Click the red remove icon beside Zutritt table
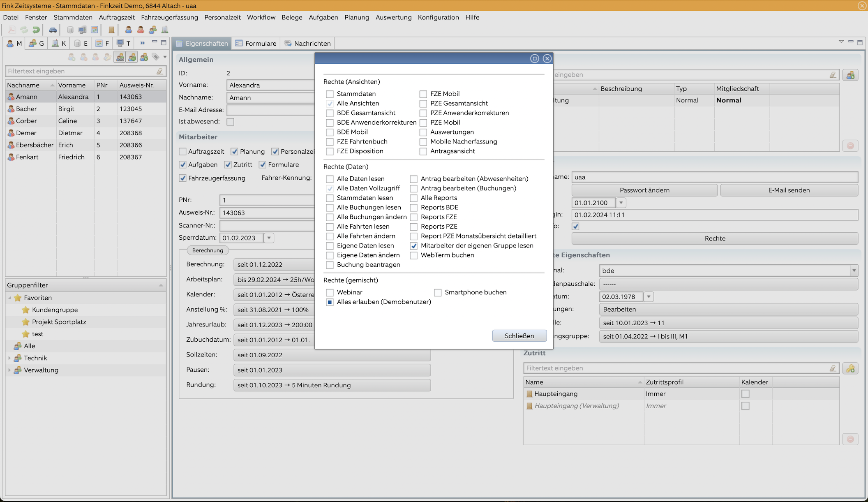868x502 pixels. (x=850, y=439)
